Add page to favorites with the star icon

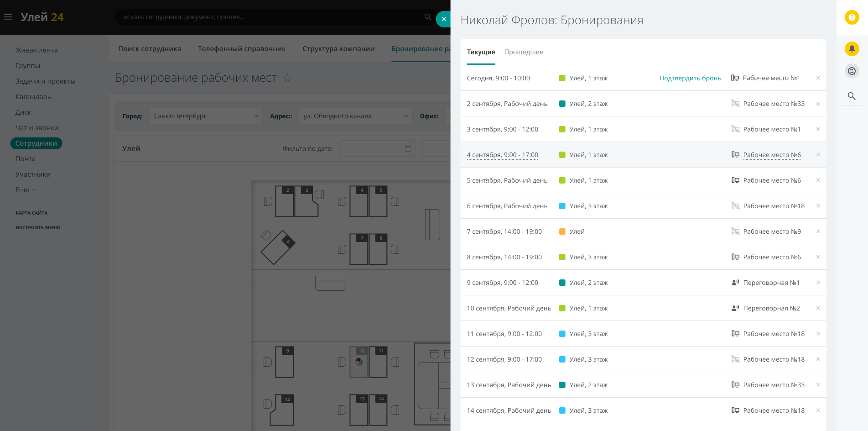click(x=287, y=78)
